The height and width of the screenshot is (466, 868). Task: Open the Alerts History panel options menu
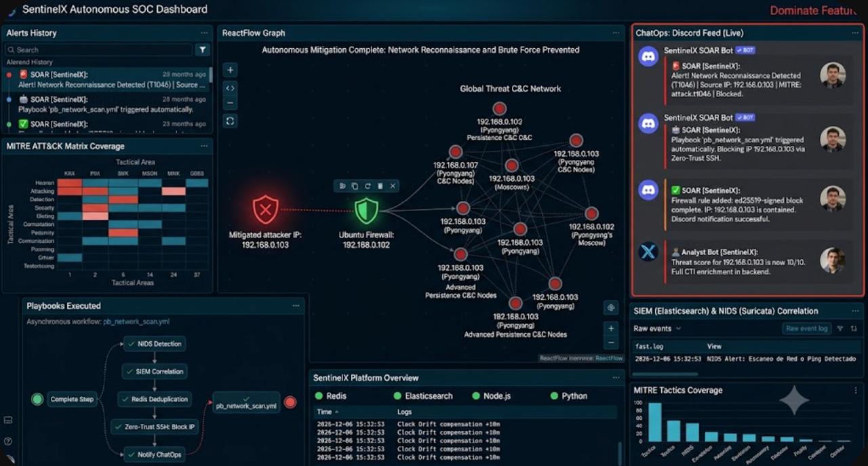203,33
